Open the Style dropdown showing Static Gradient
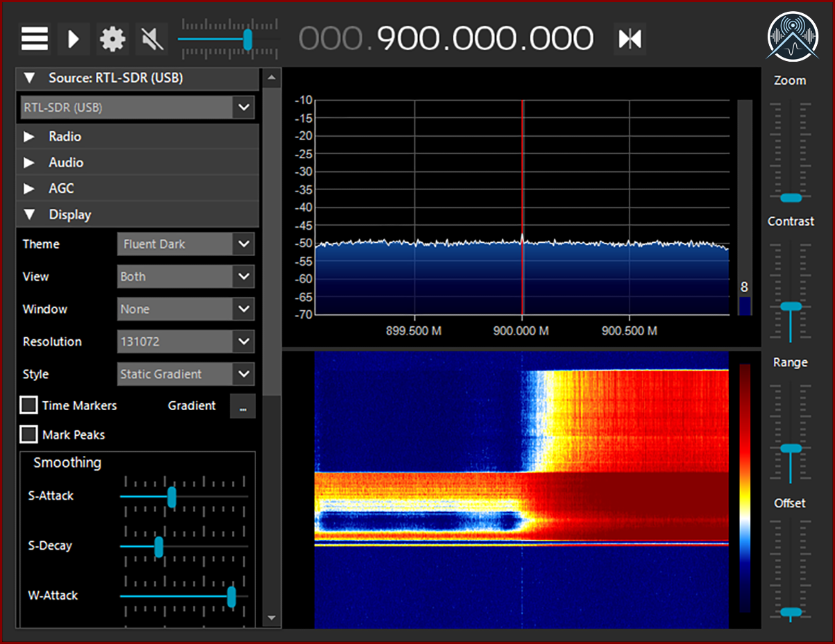 click(185, 374)
